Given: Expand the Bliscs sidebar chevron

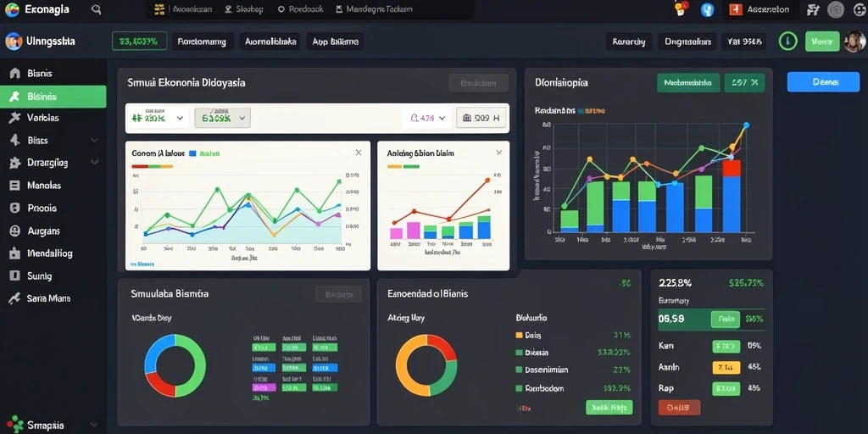Looking at the screenshot, I should pos(95,141).
